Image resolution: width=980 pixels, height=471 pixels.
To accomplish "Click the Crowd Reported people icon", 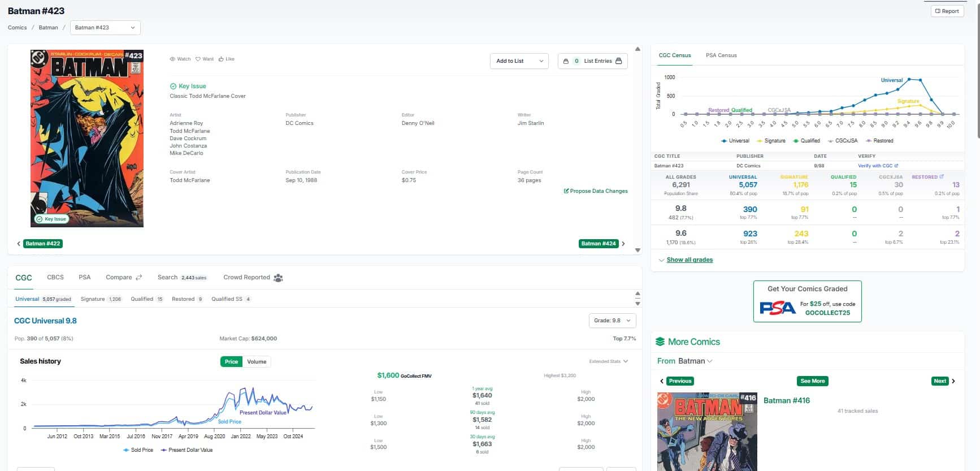I will [278, 278].
